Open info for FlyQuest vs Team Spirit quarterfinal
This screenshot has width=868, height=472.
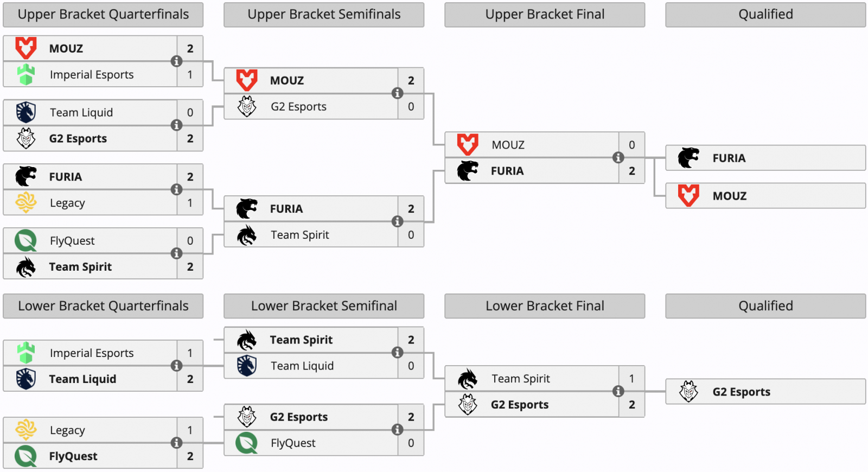coord(176,253)
